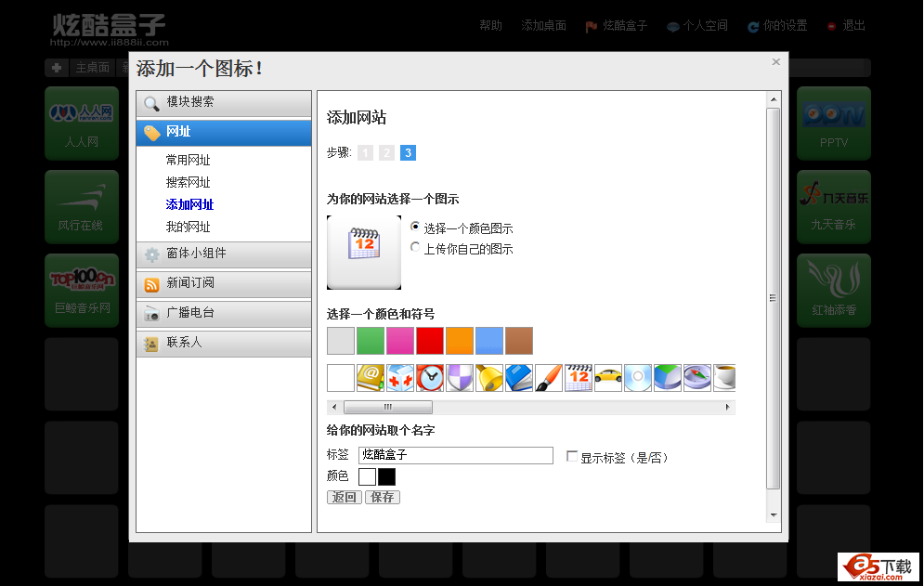Pick the gray background color swatch
Viewport: 924px width, 586px height.
[x=341, y=341]
